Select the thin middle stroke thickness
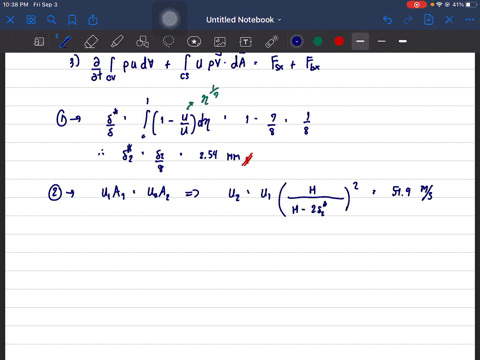 382,41
